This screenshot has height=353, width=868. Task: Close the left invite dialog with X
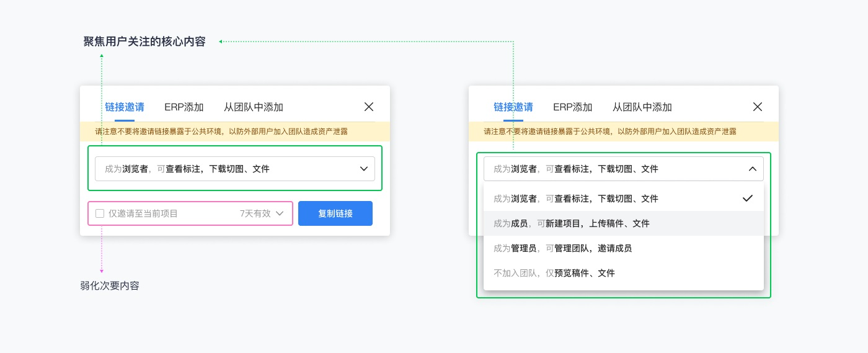(x=369, y=107)
